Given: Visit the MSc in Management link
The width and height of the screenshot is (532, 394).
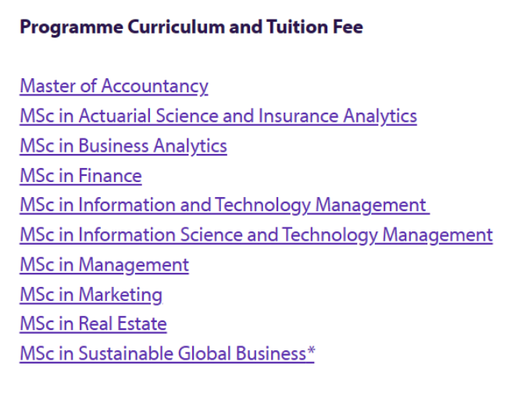Looking at the screenshot, I should pos(105,264).
